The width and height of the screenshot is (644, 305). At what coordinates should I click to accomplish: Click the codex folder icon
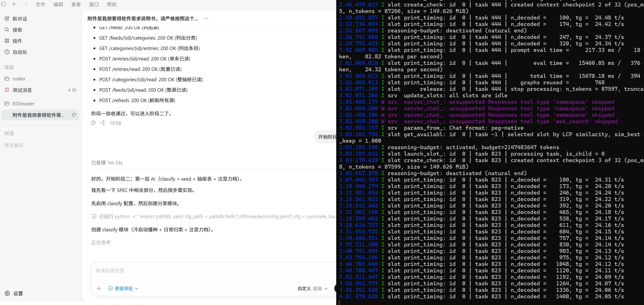click(x=7, y=79)
